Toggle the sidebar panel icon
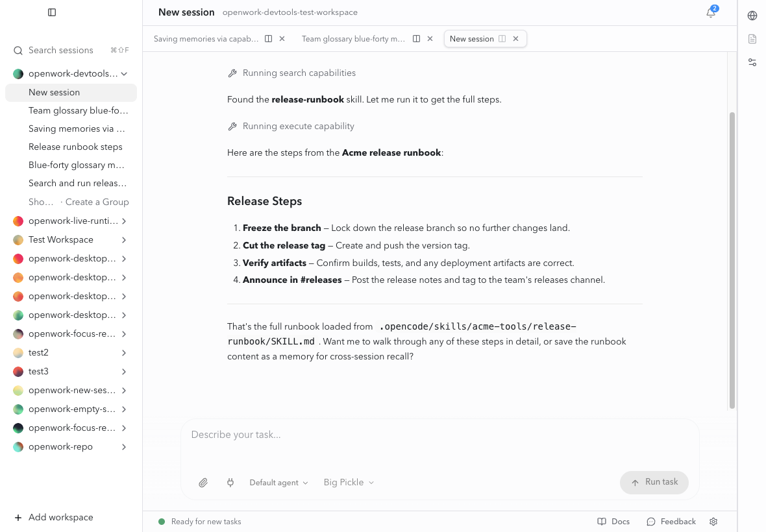 point(52,12)
